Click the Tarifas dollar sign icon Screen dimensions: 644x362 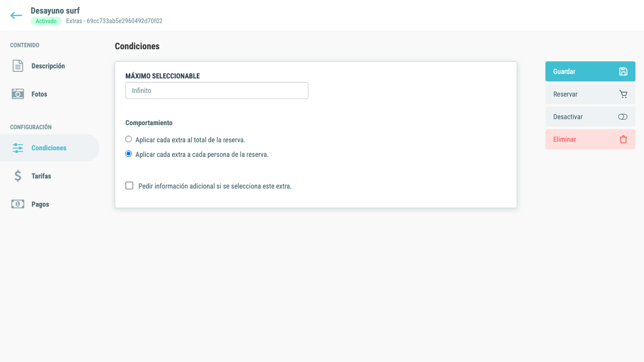(x=18, y=176)
